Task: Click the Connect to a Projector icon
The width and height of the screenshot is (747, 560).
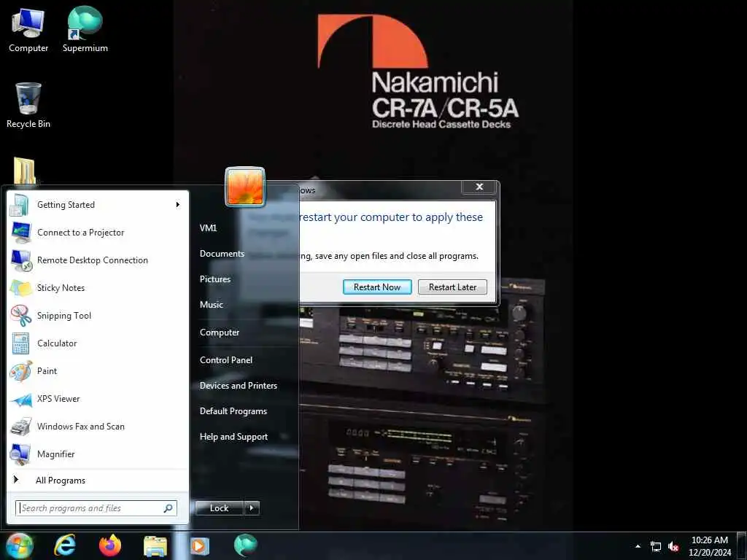Action: 21,233
